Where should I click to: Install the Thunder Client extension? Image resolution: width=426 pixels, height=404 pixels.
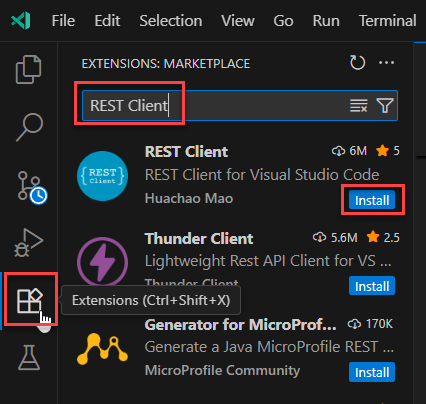[372, 286]
